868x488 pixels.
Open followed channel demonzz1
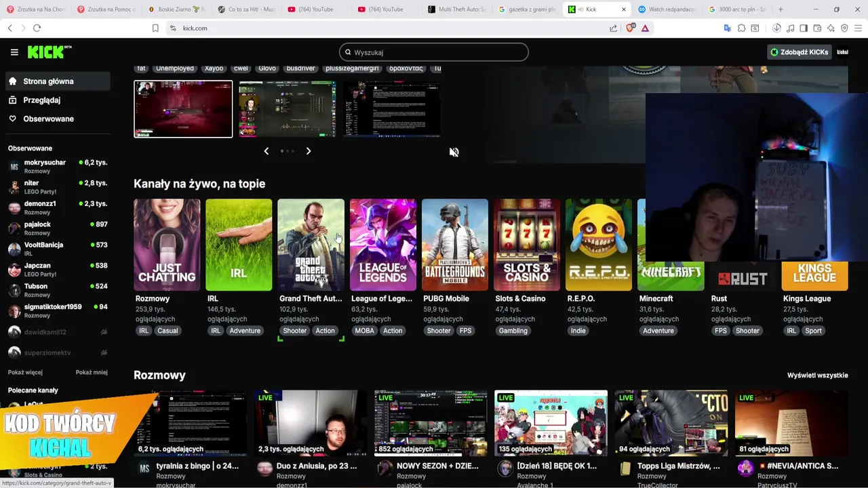coord(57,207)
